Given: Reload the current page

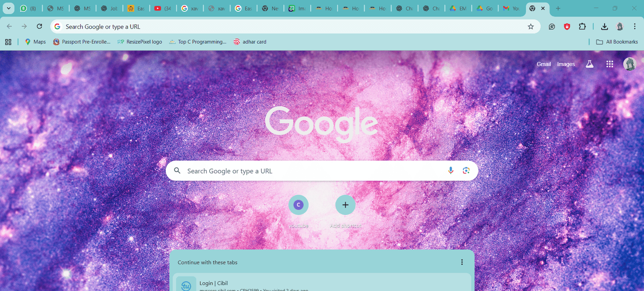Looking at the screenshot, I should (39, 27).
